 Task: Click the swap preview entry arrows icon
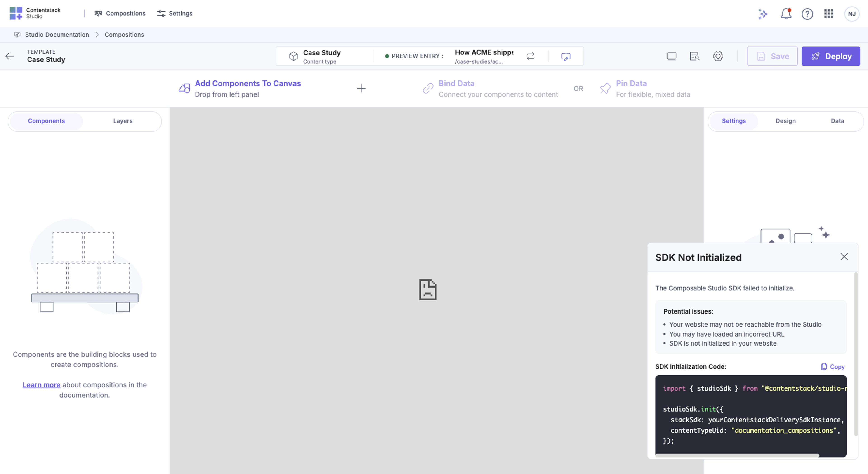pyautogui.click(x=530, y=56)
